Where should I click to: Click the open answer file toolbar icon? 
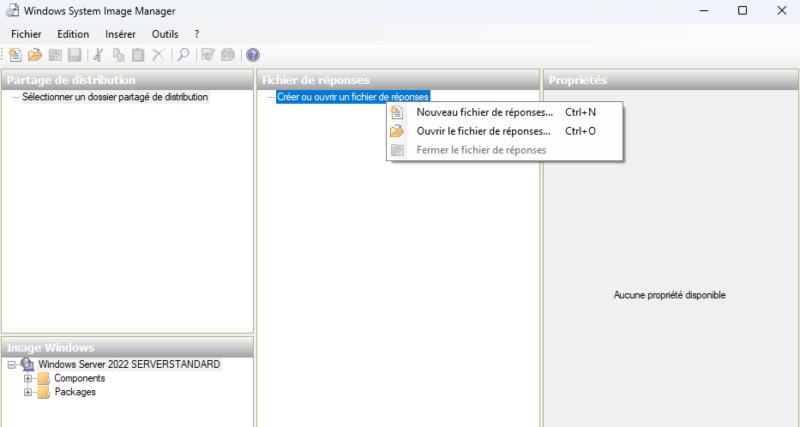35,55
